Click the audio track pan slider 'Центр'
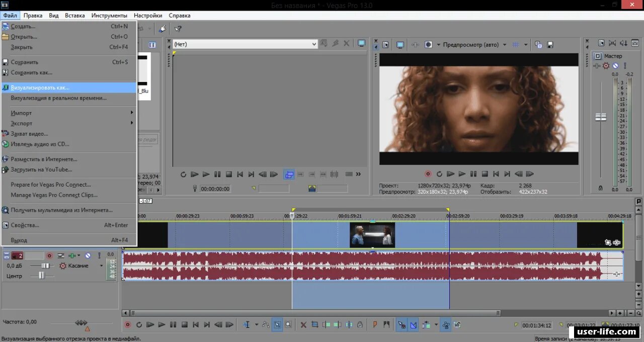Screen dimensions: 644x342 coord(41,276)
